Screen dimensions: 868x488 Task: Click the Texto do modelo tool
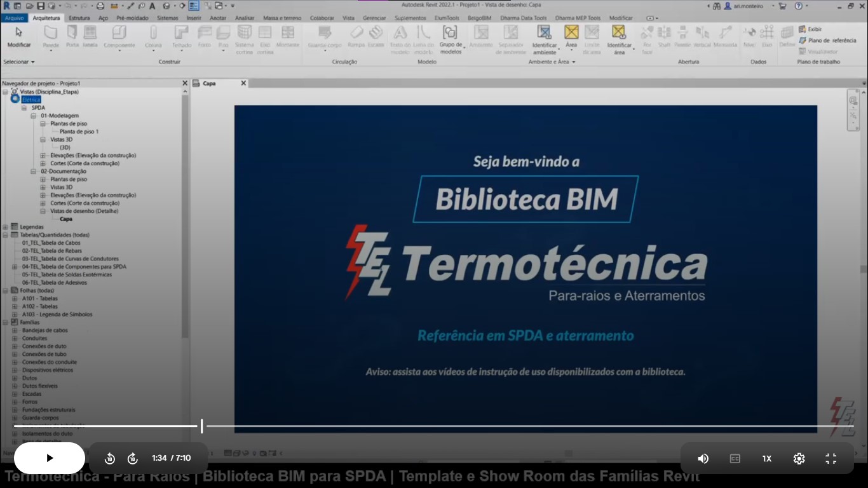400,39
